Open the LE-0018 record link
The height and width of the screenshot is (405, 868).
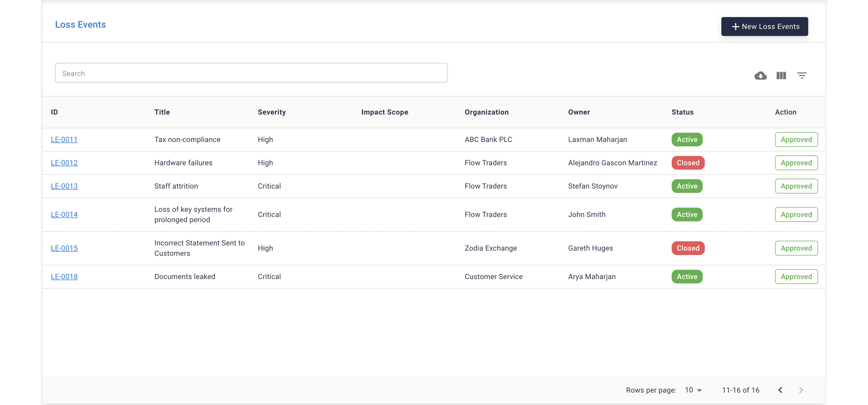point(64,277)
